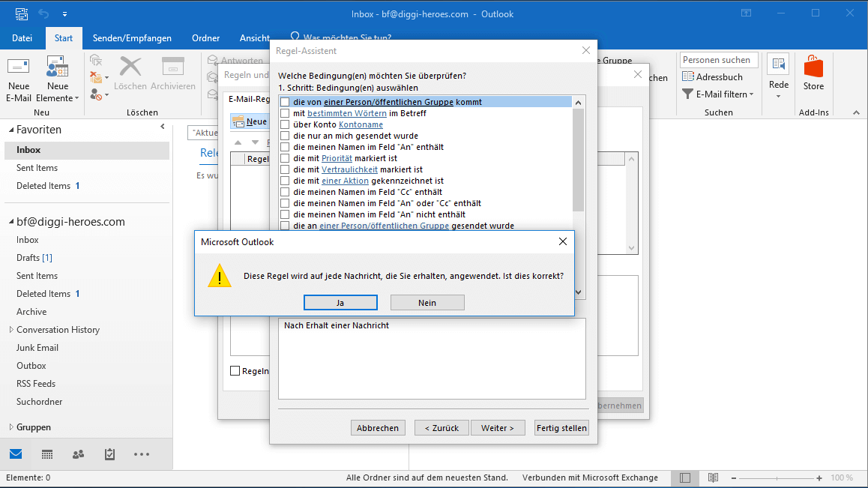Open the Adressbuch icon
The height and width of the screenshot is (488, 868).
coord(687,77)
